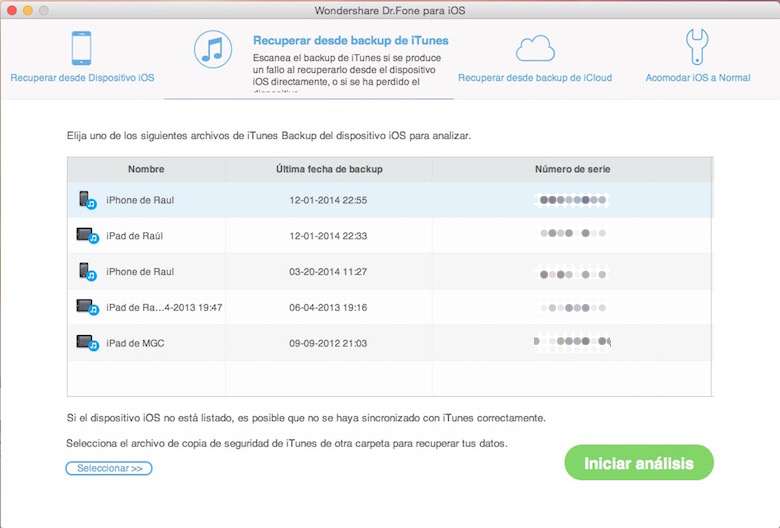Image resolution: width=780 pixels, height=528 pixels.
Task: Click the blurred serial number of iPad de MGC
Action: click(572, 342)
